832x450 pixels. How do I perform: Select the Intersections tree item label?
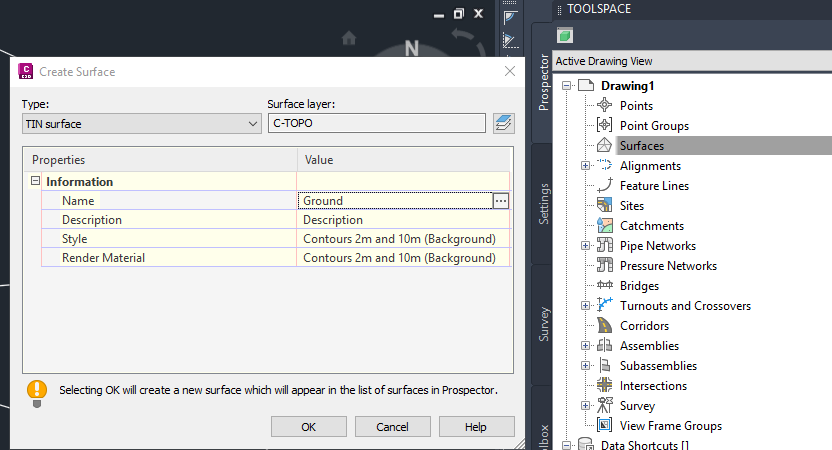point(653,386)
